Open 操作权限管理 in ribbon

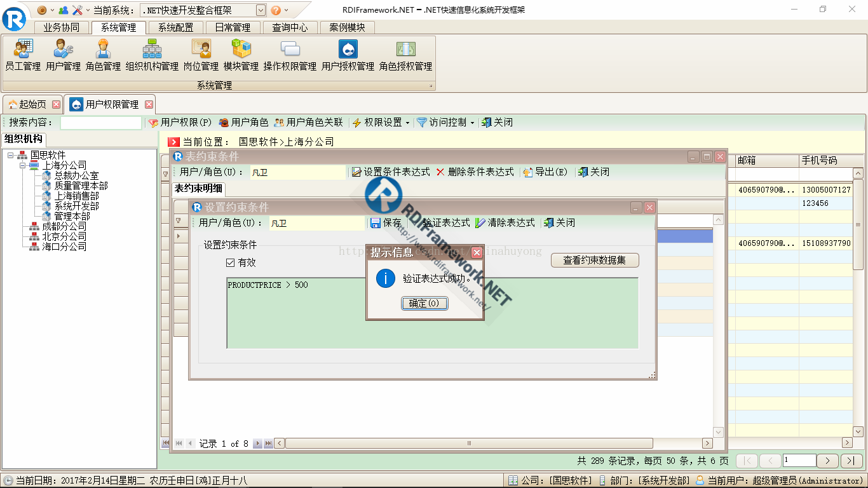coord(290,55)
